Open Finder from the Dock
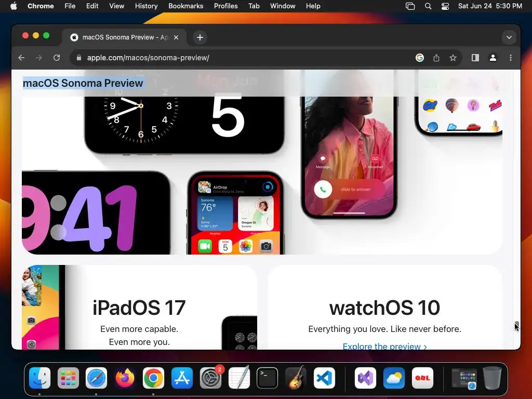532x399 pixels. (39, 378)
